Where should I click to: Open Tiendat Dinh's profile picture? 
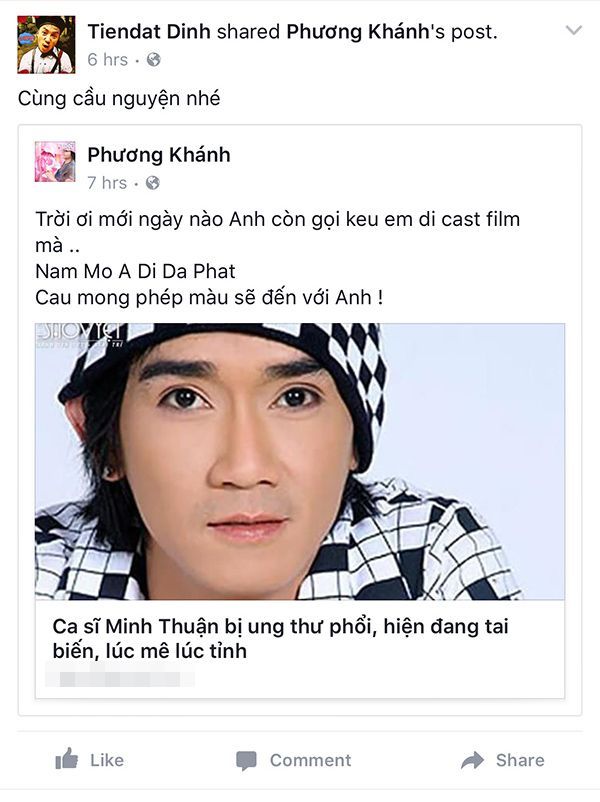[x=46, y=44]
